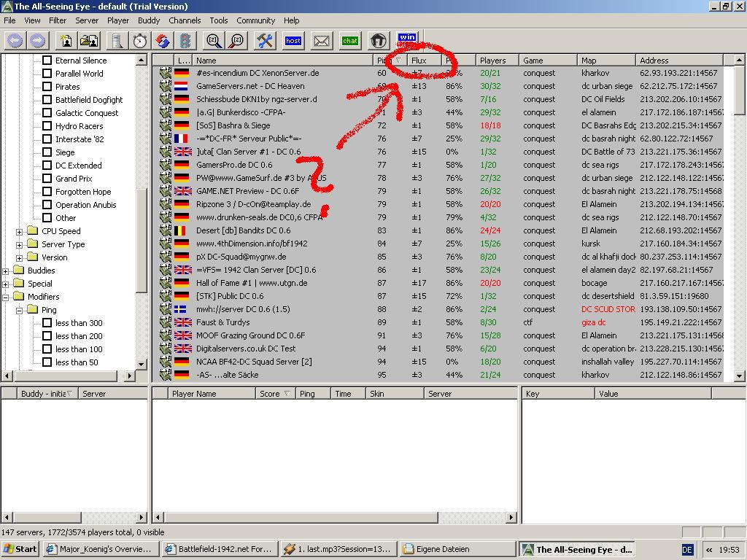
Task: Click the server tower toolbar icon
Action: click(117, 41)
